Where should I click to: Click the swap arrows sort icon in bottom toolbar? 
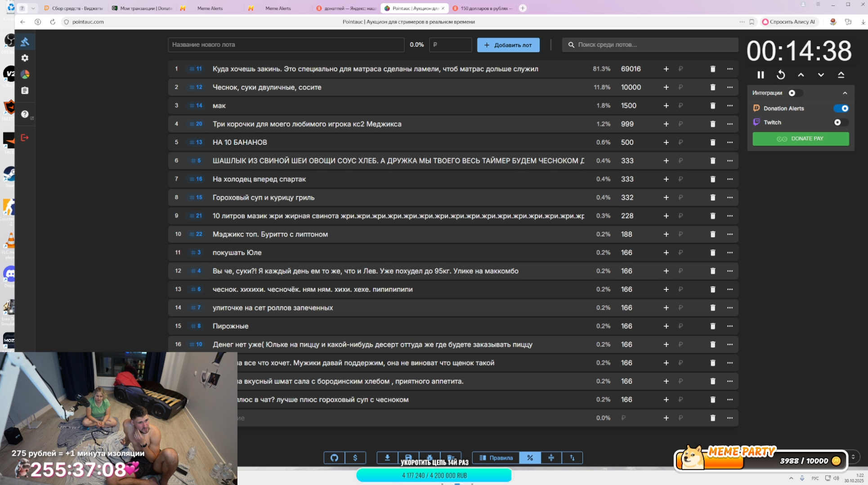pos(572,458)
